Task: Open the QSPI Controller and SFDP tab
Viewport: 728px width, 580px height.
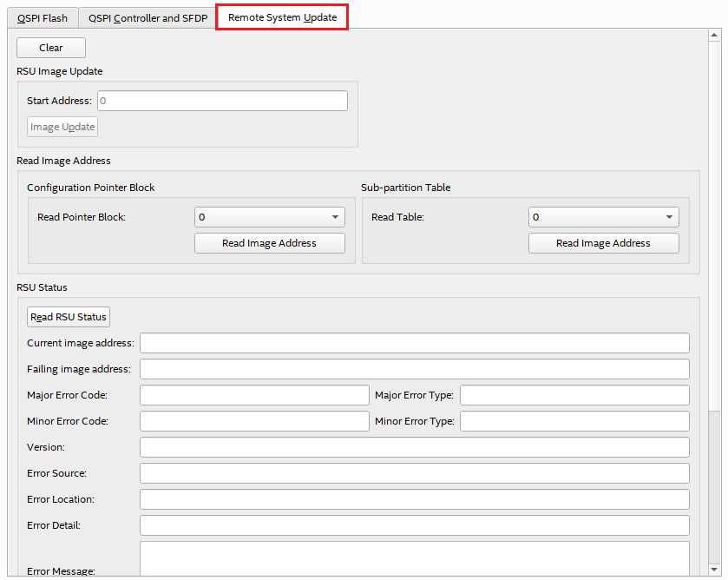Action: click(x=148, y=18)
